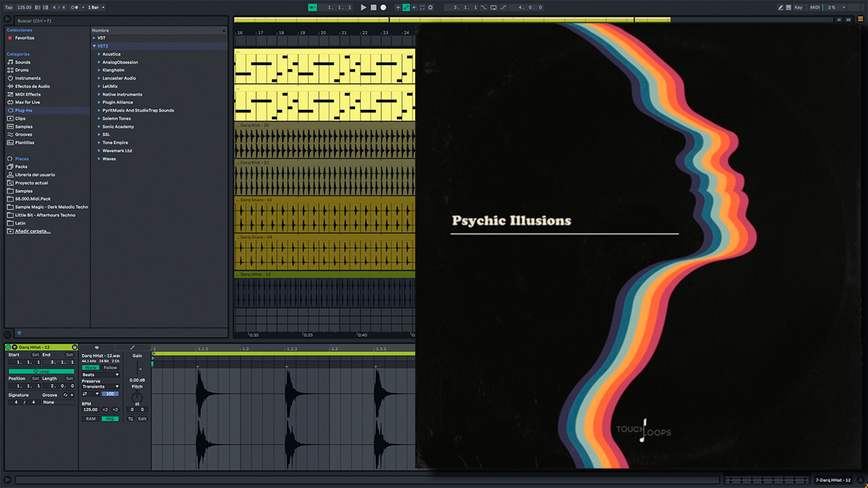Click the Capture MIDI icon
The height and width of the screenshot is (488, 868).
422,7
